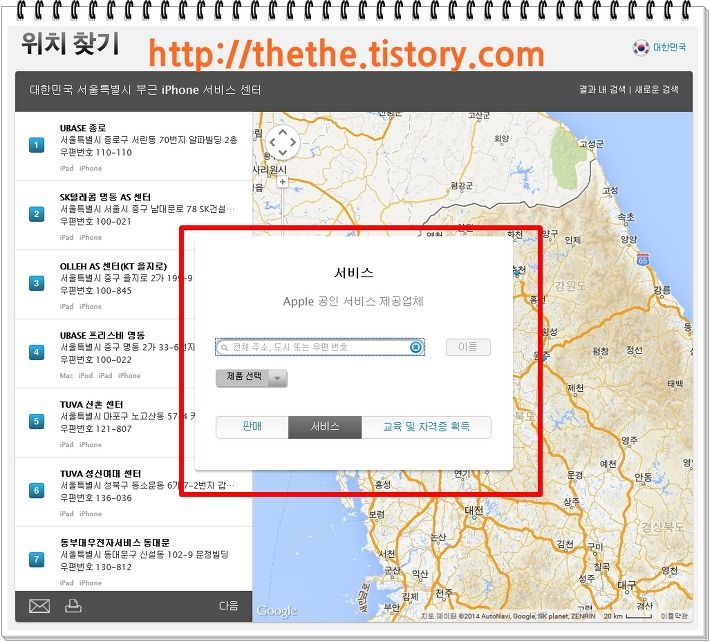Switch to the 교육 및 자격증 획득 tab
This screenshot has width=710, height=642.
pyautogui.click(x=426, y=427)
